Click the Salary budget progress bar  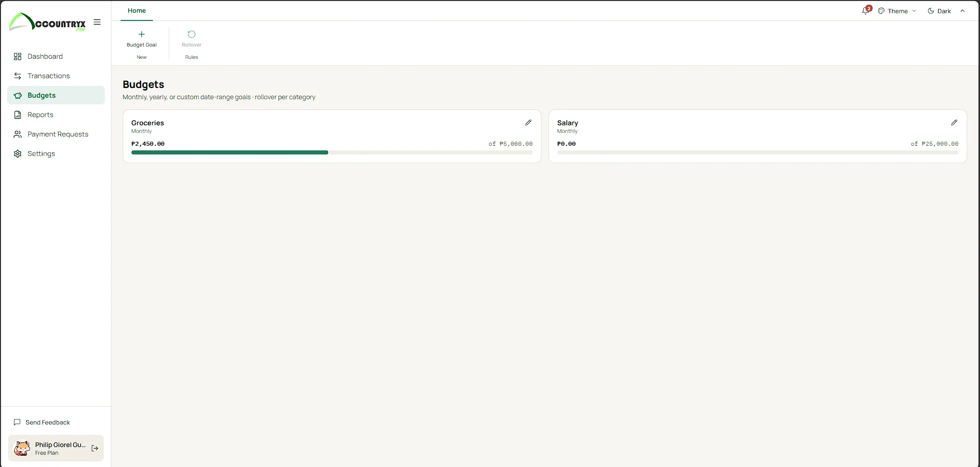pos(758,152)
